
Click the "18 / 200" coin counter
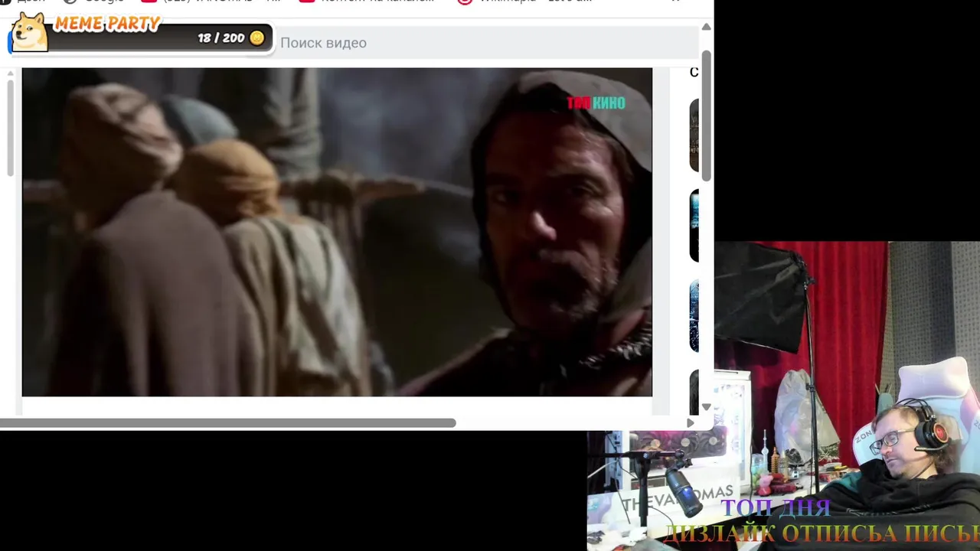point(221,37)
